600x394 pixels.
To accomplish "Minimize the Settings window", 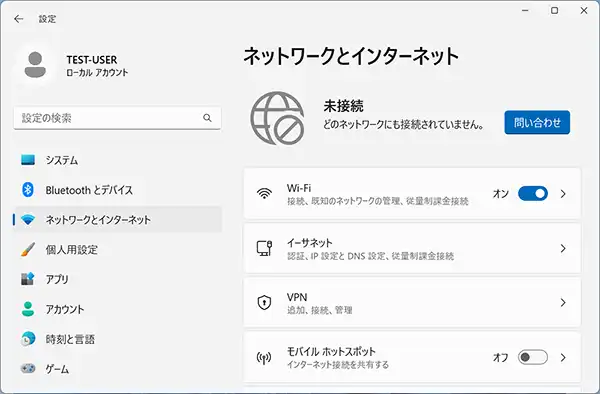I will (x=525, y=11).
